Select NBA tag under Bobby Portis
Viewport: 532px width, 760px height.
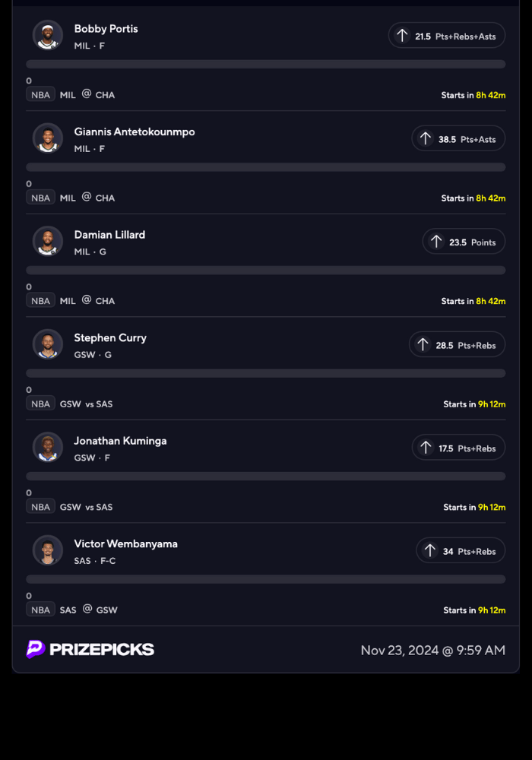[x=40, y=94]
